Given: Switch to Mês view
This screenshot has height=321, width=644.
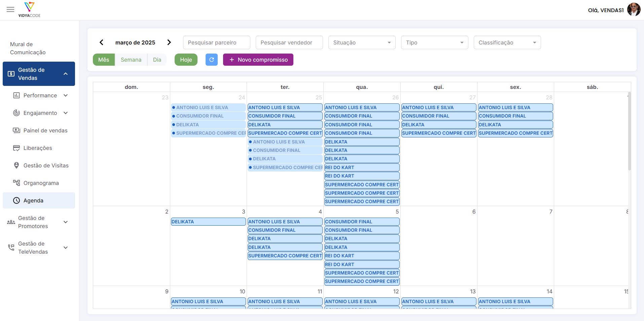Looking at the screenshot, I should pyautogui.click(x=104, y=60).
